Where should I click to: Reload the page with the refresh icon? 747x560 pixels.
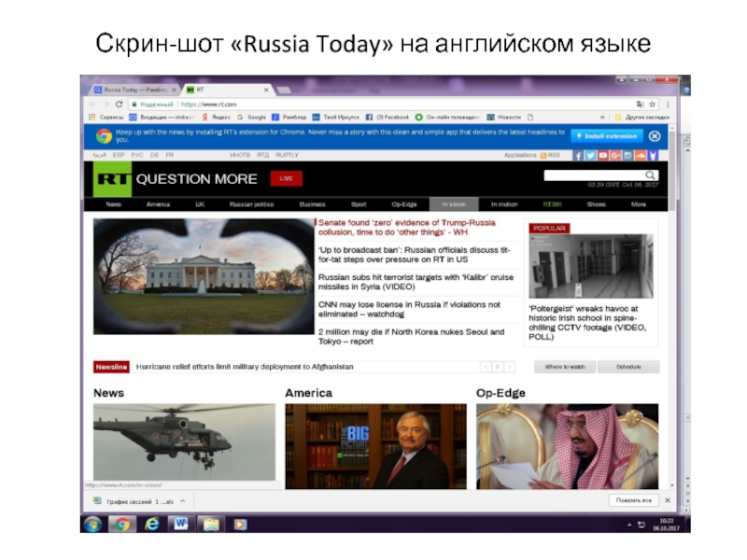click(119, 105)
